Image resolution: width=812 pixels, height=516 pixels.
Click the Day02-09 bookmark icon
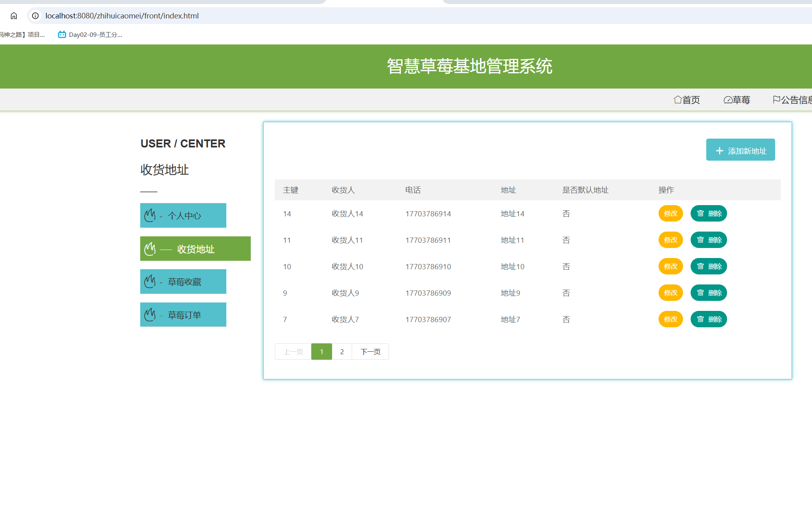point(62,34)
